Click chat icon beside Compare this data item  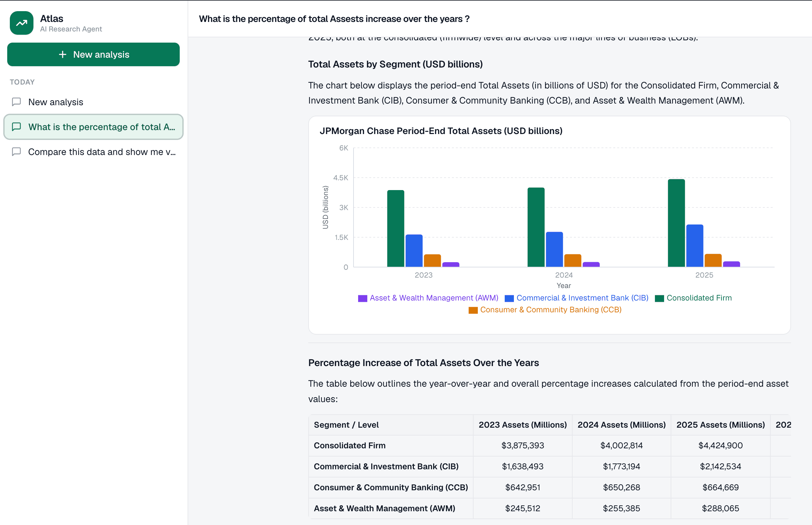click(16, 152)
